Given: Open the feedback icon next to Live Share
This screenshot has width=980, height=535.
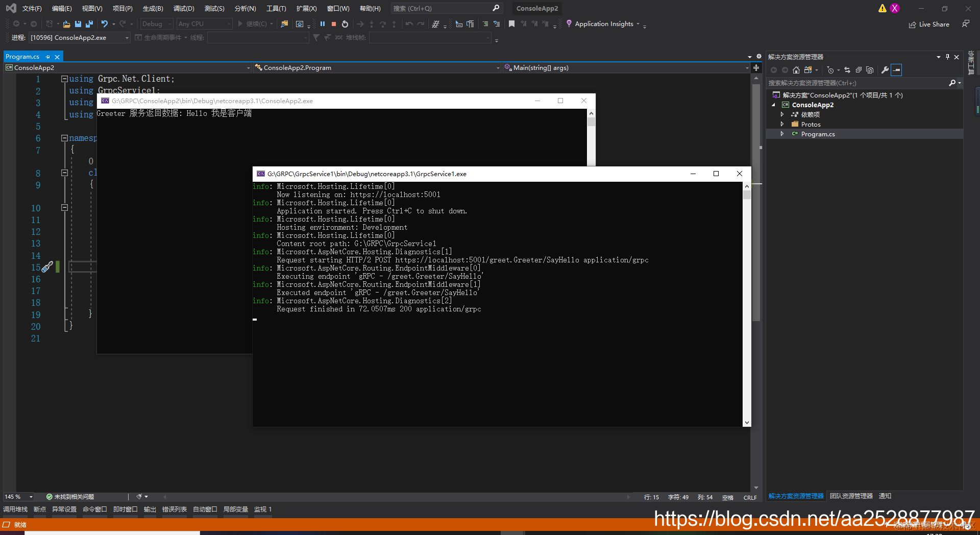Looking at the screenshot, I should click(966, 24).
